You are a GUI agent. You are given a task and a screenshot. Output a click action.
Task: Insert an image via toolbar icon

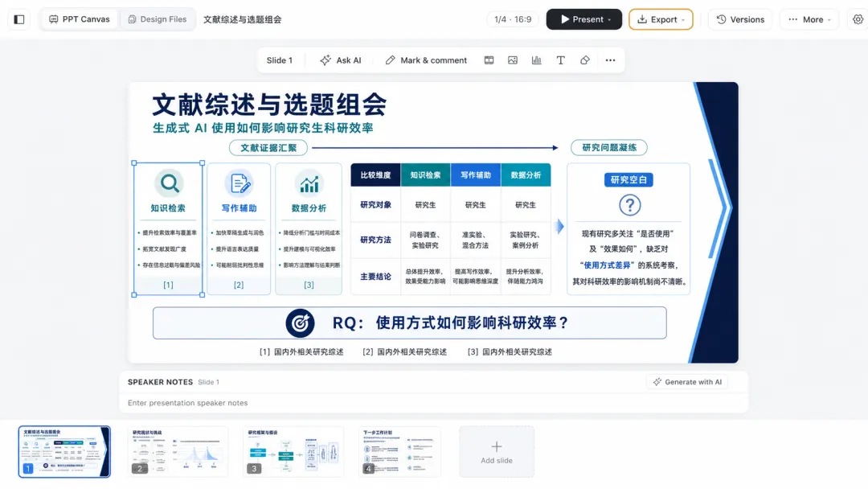(513, 60)
